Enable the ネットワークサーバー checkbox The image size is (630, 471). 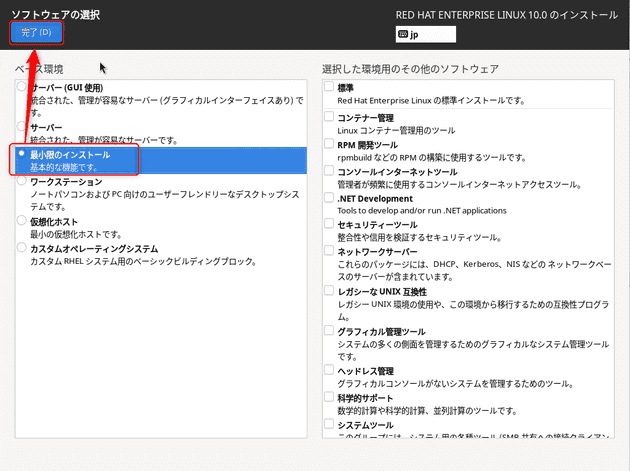[x=329, y=250]
